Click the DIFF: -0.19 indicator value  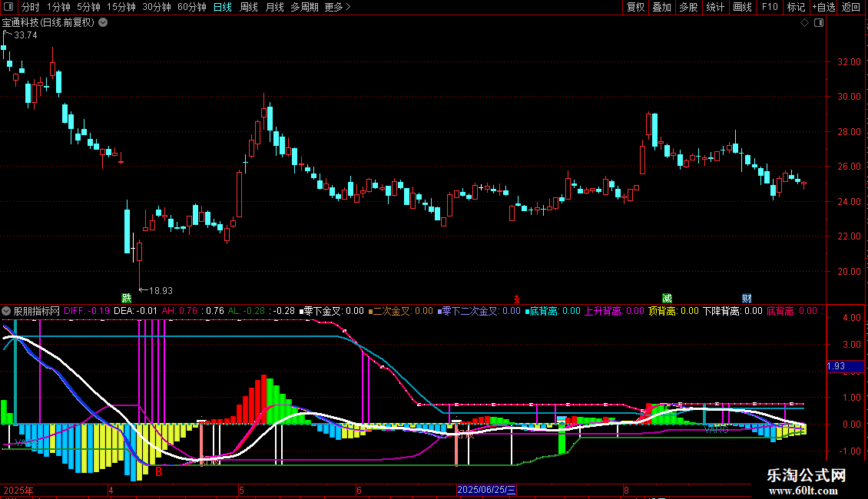coord(87,312)
